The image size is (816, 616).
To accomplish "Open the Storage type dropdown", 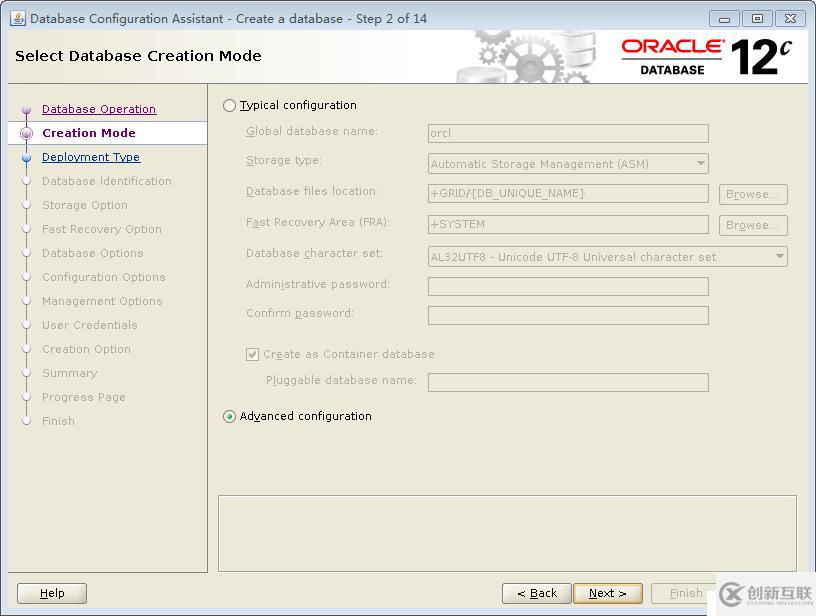I will [568, 164].
